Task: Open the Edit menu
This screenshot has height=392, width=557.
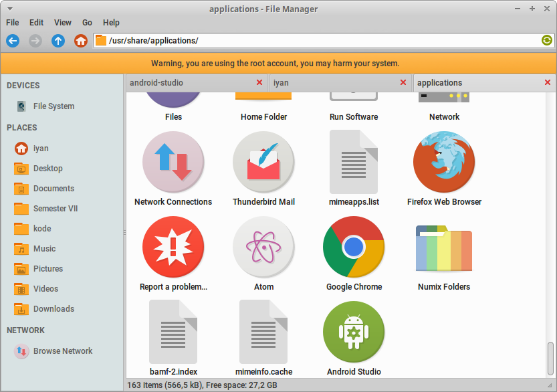Action: pyautogui.click(x=36, y=22)
